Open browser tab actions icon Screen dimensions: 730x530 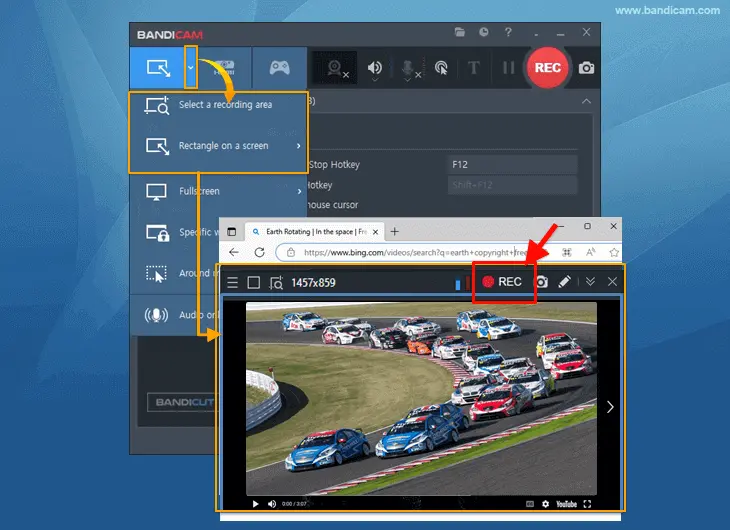[231, 231]
